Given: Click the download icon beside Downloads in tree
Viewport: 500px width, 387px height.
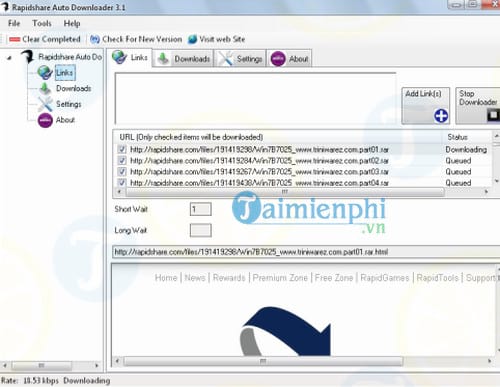Looking at the screenshot, I should tap(45, 88).
